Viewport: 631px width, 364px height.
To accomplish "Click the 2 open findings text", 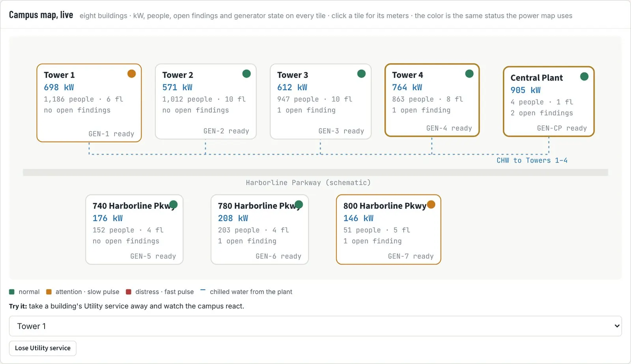I will (x=542, y=113).
